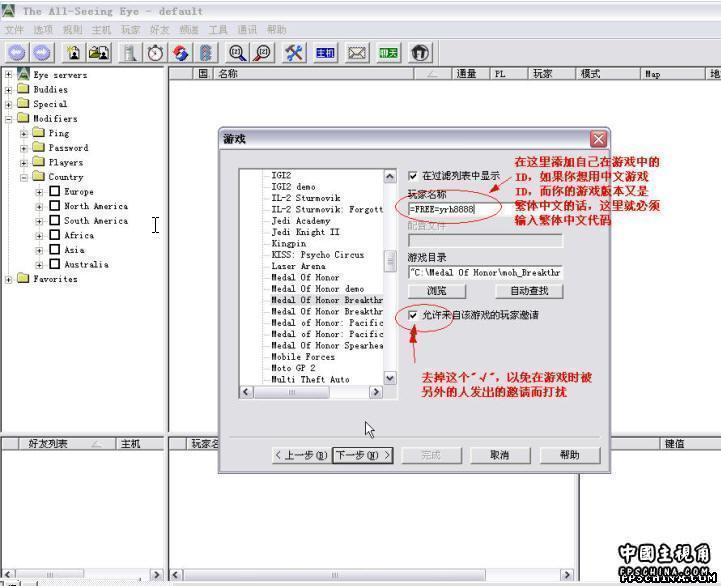Click the 浏览 browse button
The image size is (721, 586).
coord(436,291)
